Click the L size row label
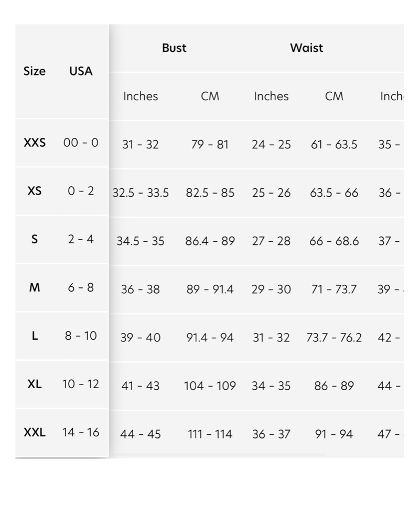The height and width of the screenshot is (525, 420). [x=35, y=336]
